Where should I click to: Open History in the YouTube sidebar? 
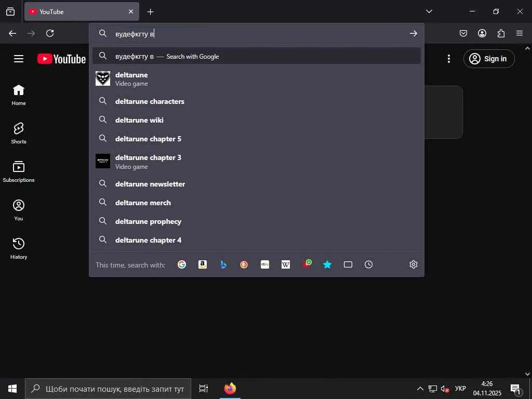tap(19, 249)
